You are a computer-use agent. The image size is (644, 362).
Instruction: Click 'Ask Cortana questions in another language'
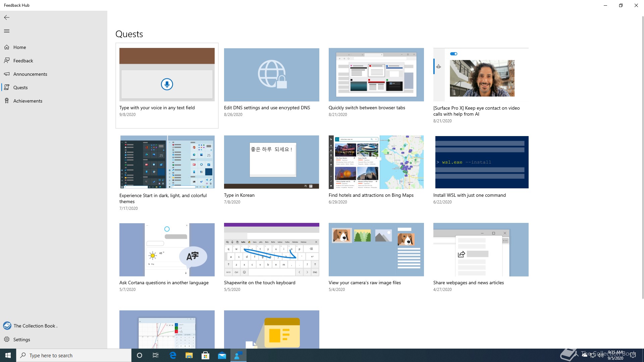pyautogui.click(x=164, y=283)
